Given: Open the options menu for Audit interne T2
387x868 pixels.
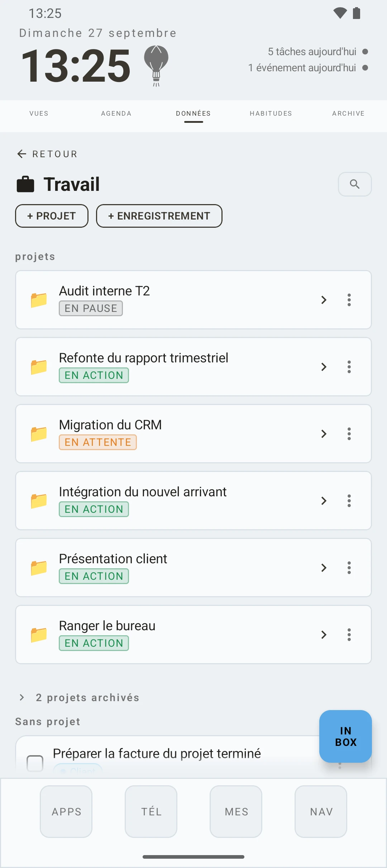Looking at the screenshot, I should click(349, 300).
